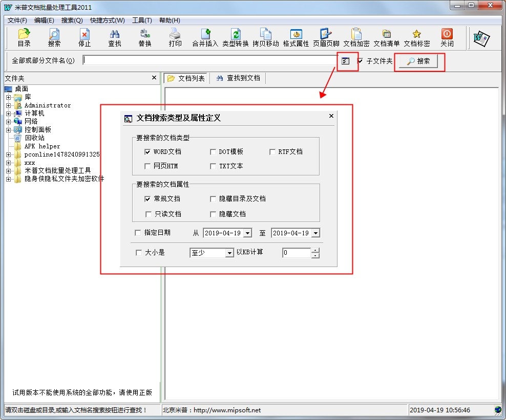Enable the 大小是 size checkbox
Screen dimensions: 506x420
pyautogui.click(x=139, y=253)
